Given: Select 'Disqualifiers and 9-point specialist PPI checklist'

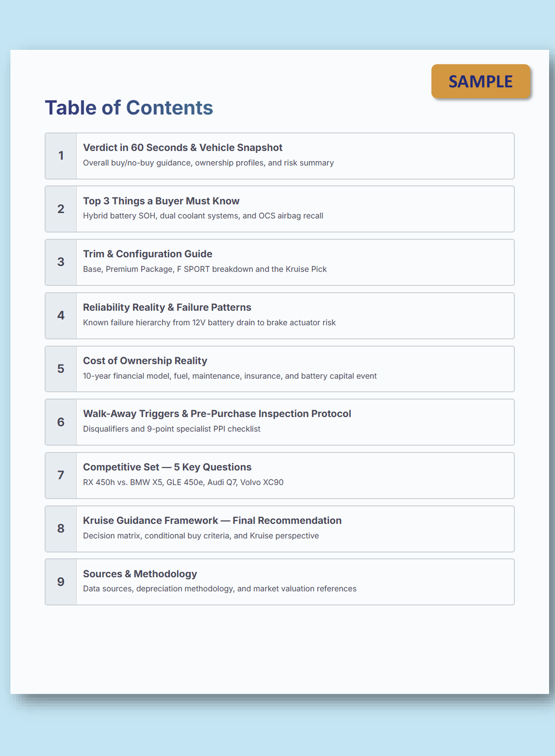Looking at the screenshot, I should point(171,429).
